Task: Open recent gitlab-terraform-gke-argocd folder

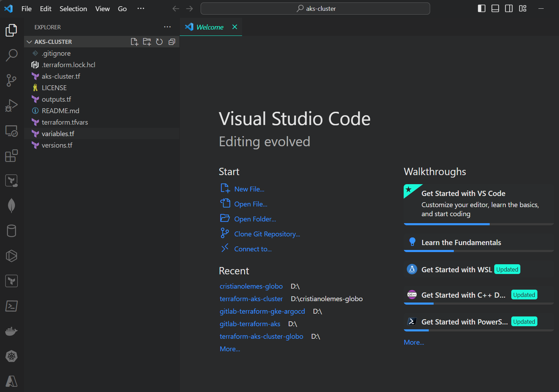Action: click(x=262, y=311)
